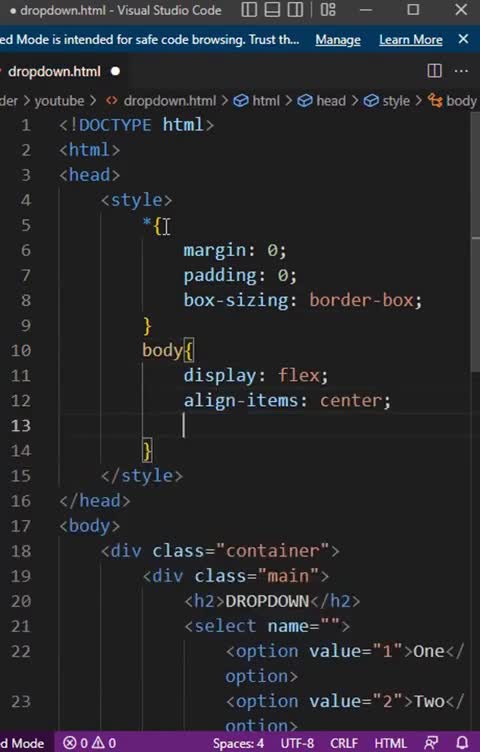Image resolution: width=480 pixels, height=752 pixels.
Task: Change indentation via Spaces: 4
Action: coord(238,743)
